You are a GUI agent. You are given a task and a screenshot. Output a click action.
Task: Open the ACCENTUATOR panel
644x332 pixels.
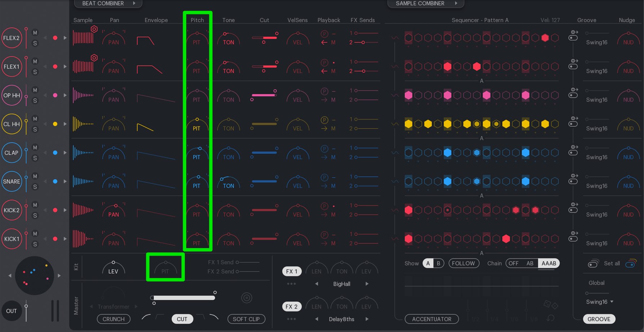(x=432, y=319)
